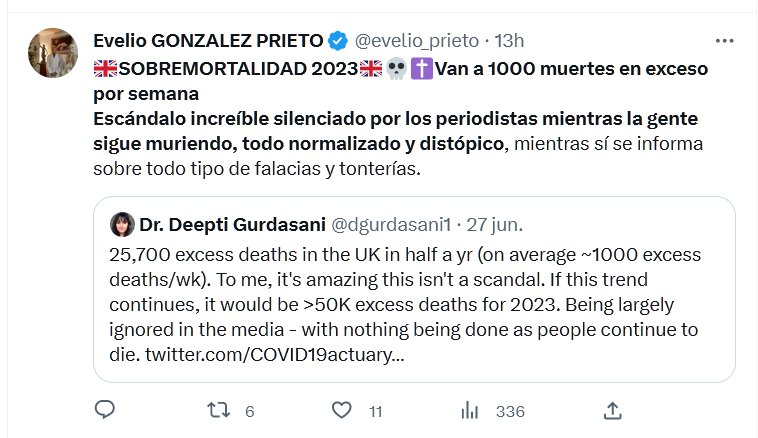The width and height of the screenshot is (758, 438).
Task: Click the retweet count of 6
Action: (x=249, y=411)
